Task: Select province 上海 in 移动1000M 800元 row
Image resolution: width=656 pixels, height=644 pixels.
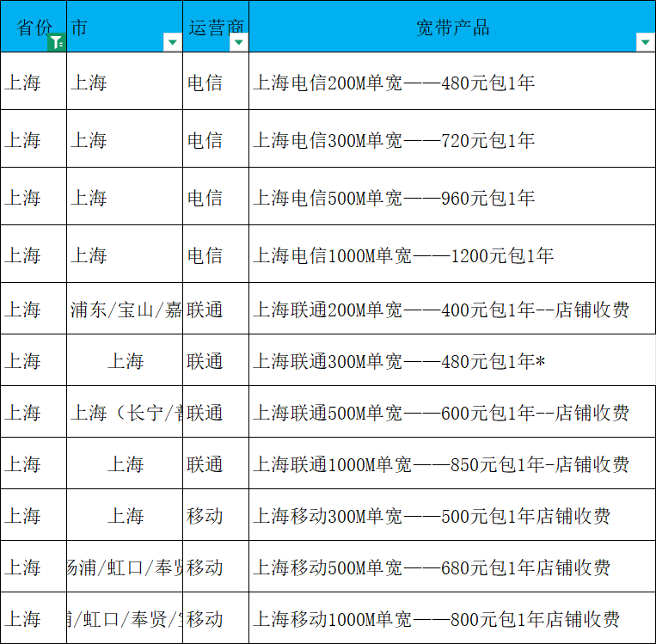Action: click(22, 619)
